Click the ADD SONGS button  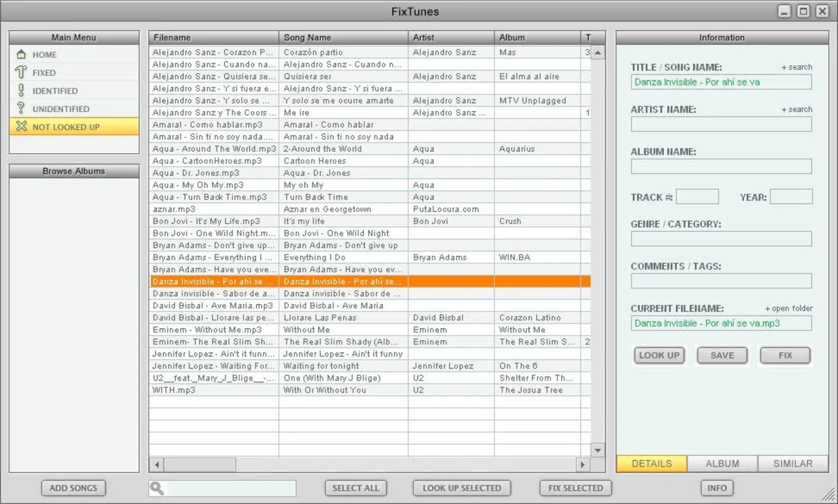[73, 488]
